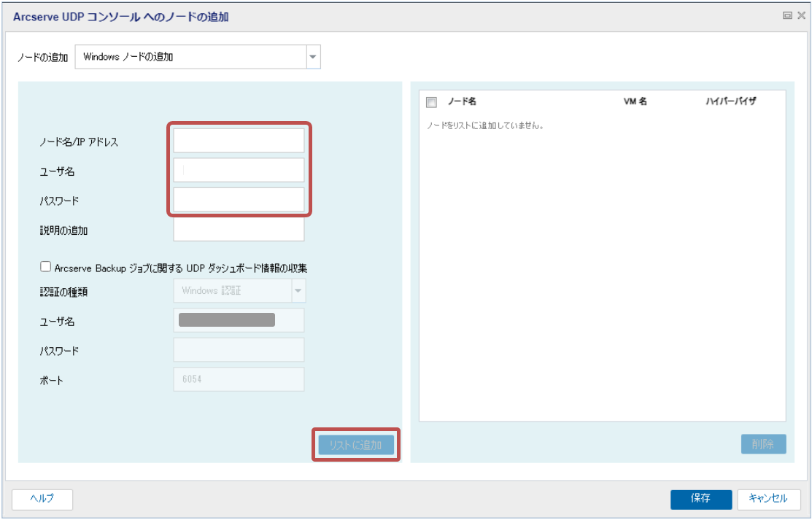Click the first パスワード input field
This screenshot has width=812, height=520.
tap(239, 200)
